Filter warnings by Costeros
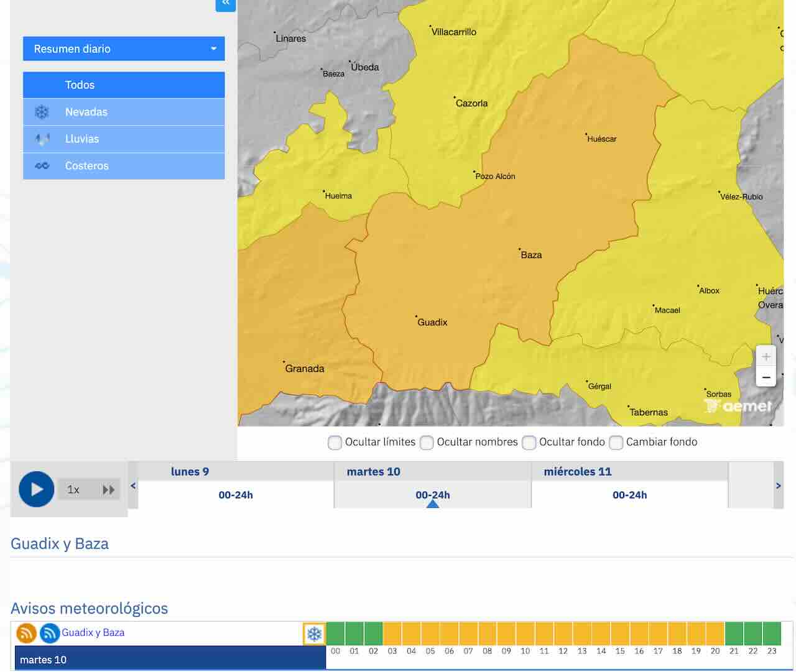The height and width of the screenshot is (672, 796). tap(124, 166)
